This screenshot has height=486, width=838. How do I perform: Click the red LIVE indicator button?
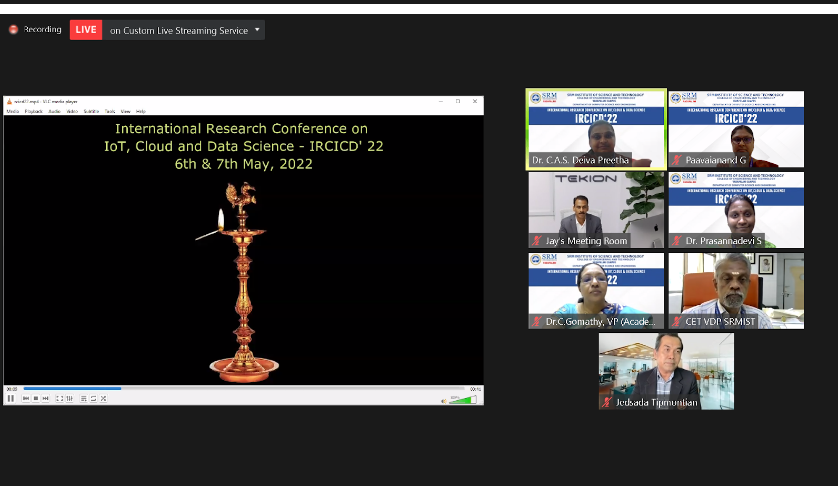(x=86, y=30)
